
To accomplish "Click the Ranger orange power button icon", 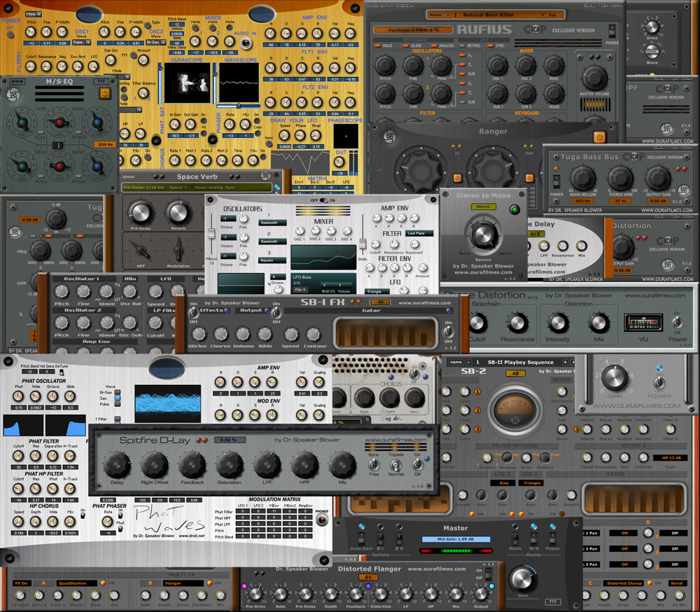I will click(x=600, y=137).
